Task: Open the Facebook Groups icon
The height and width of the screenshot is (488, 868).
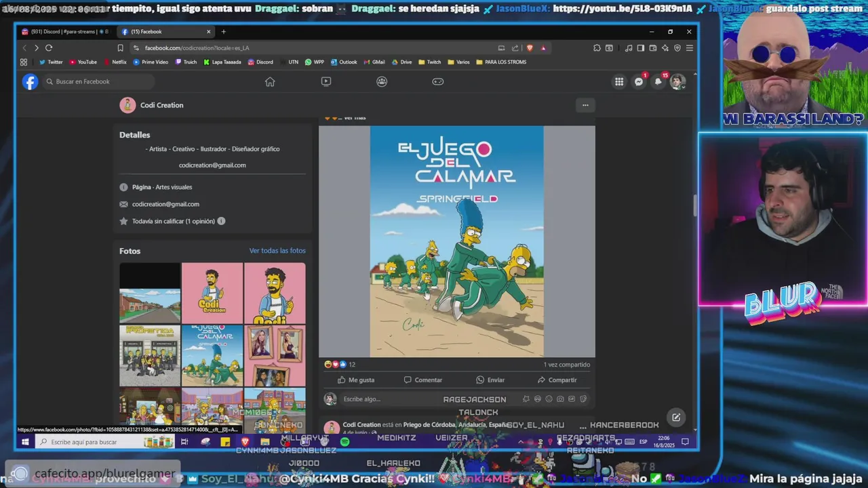Action: click(x=382, y=81)
